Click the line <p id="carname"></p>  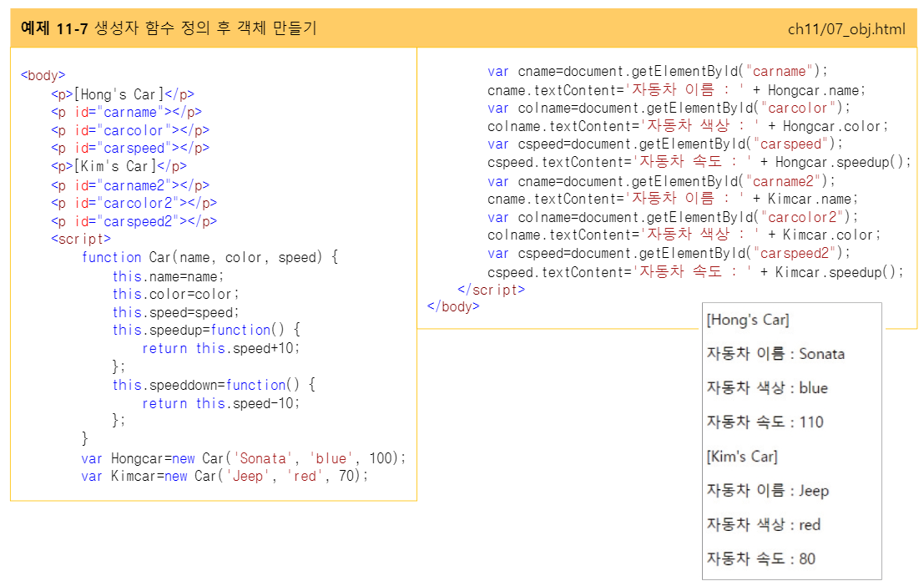(x=126, y=112)
